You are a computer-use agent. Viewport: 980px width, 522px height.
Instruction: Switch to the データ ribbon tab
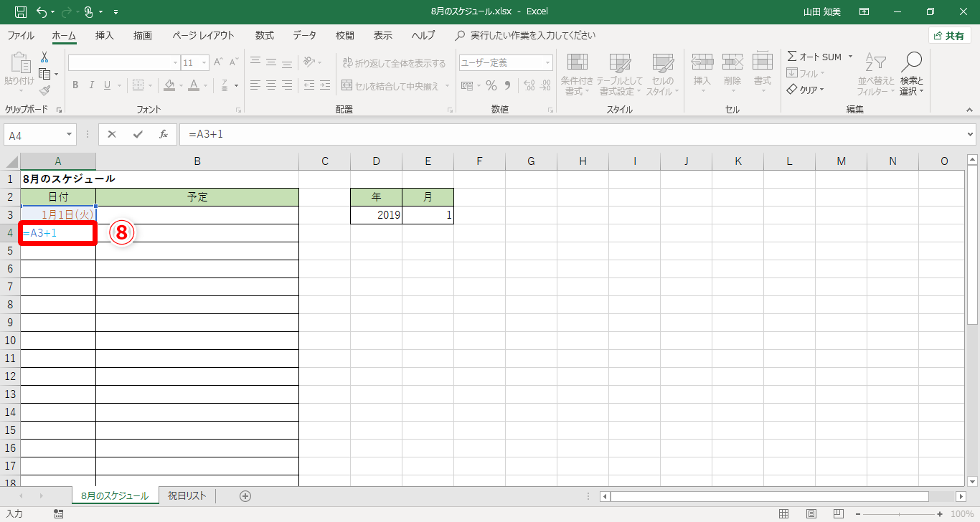tap(304, 35)
